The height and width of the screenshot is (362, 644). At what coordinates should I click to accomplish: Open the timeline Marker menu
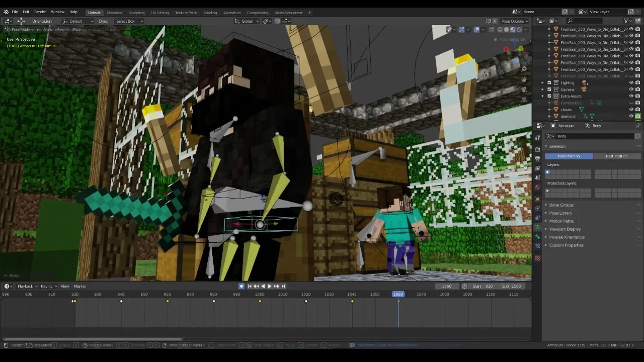click(x=80, y=286)
